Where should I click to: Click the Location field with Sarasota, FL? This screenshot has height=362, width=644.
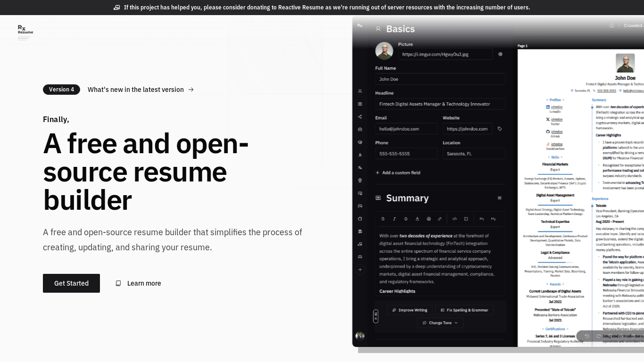(474, 154)
